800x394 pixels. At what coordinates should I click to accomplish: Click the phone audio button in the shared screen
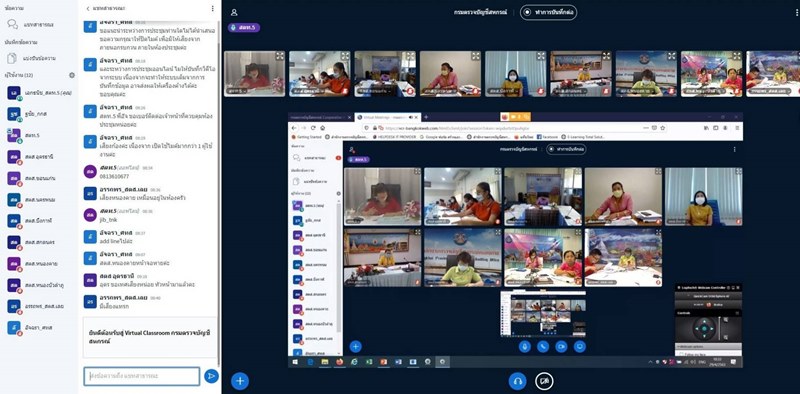pos(543,347)
